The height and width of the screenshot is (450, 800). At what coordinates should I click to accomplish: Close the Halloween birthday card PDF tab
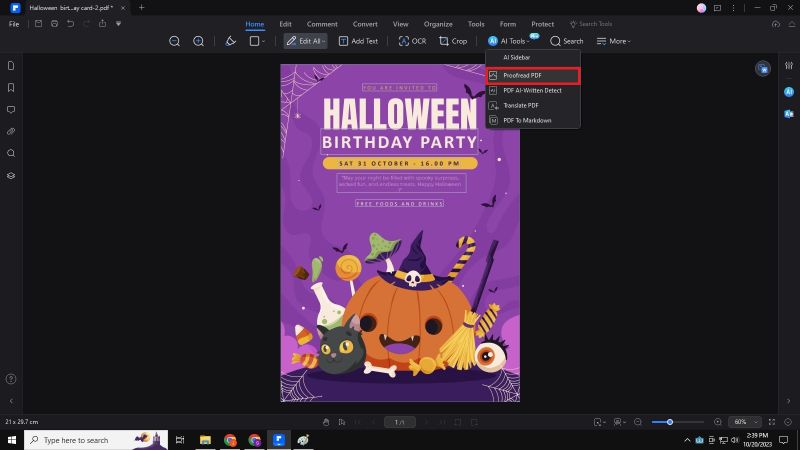click(123, 8)
